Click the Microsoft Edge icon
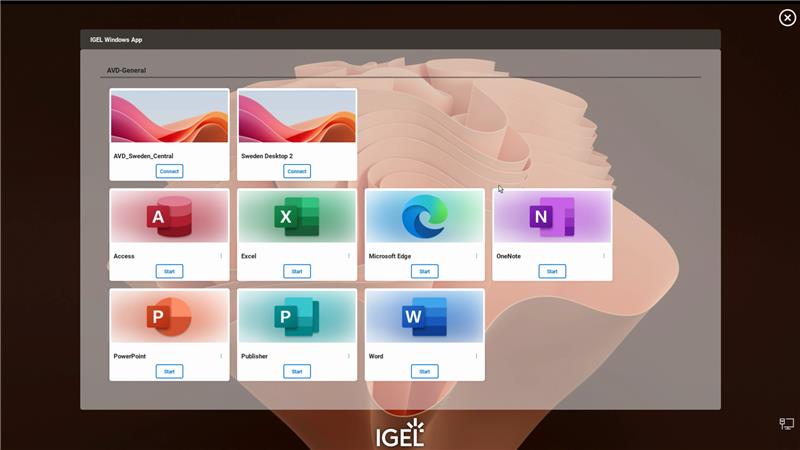The width and height of the screenshot is (800, 450). [424, 217]
